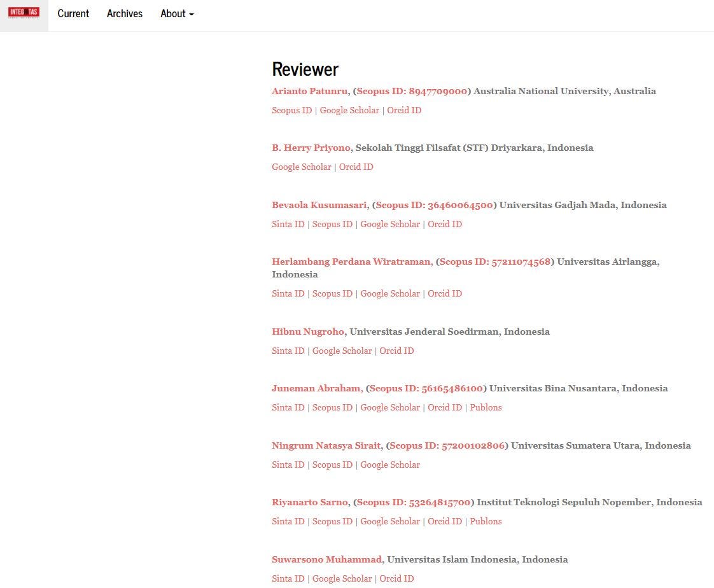
Task: Select text Universitas Sumatera Utara, Indonesia
Action: pyautogui.click(x=601, y=445)
